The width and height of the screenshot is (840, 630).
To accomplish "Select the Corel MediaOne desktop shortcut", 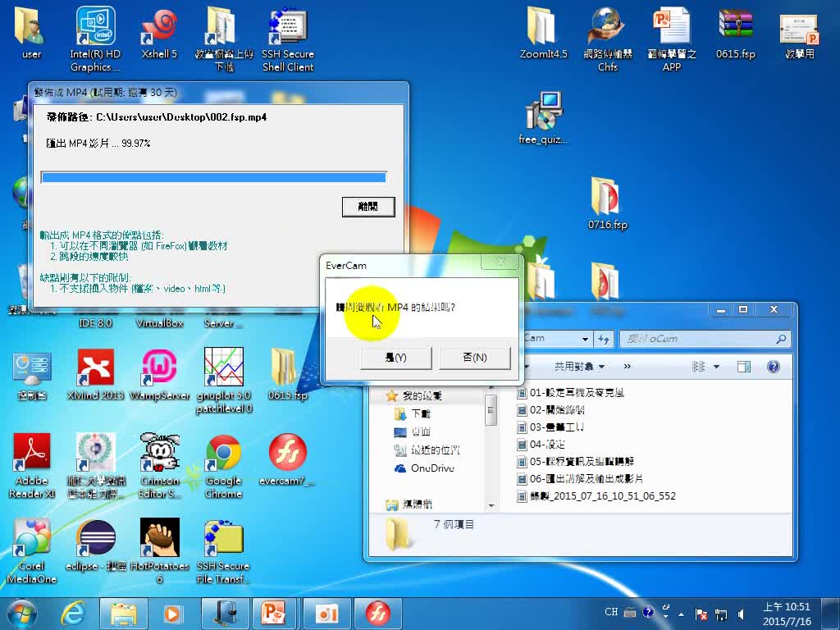I will click(32, 550).
